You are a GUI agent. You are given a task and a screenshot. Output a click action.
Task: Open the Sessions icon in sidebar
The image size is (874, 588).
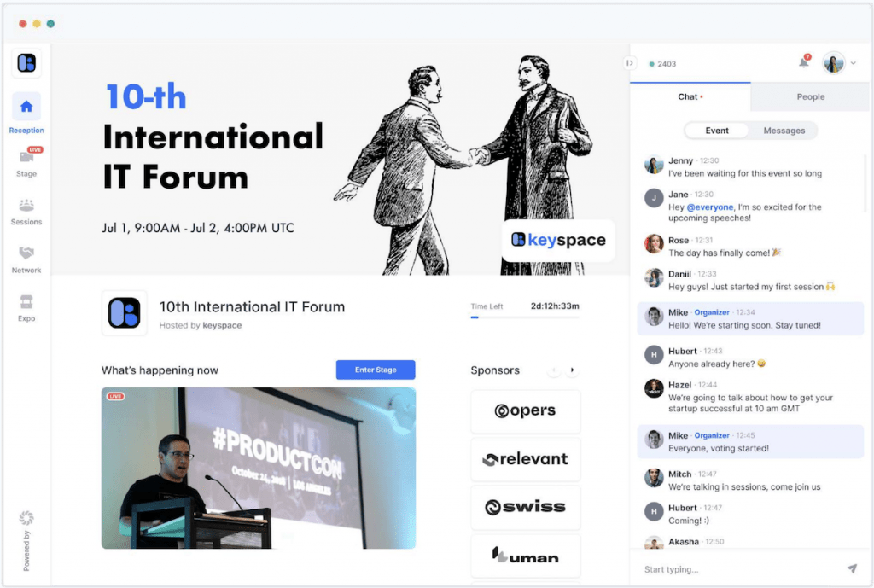coord(26,206)
